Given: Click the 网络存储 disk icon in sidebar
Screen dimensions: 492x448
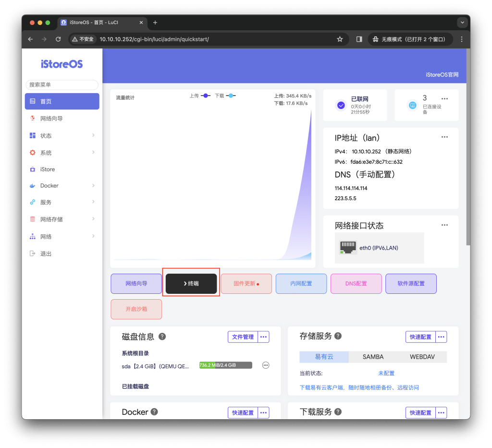Looking at the screenshot, I should tap(33, 219).
